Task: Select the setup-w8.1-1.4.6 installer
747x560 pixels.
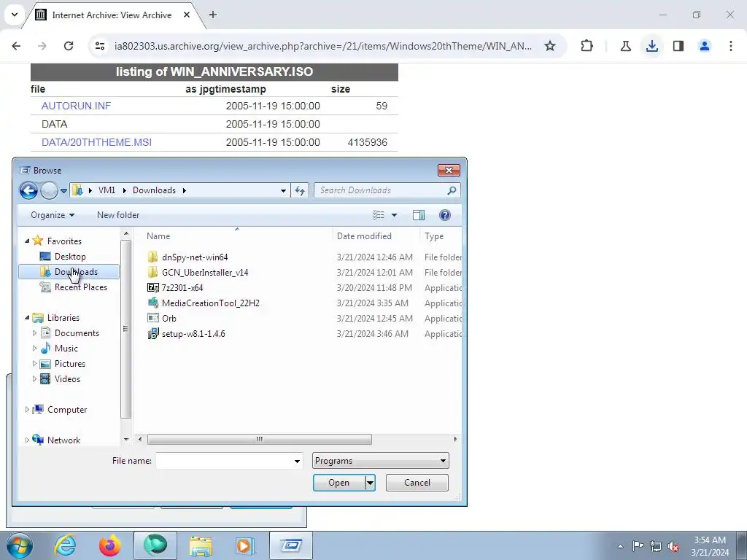Action: (x=193, y=333)
